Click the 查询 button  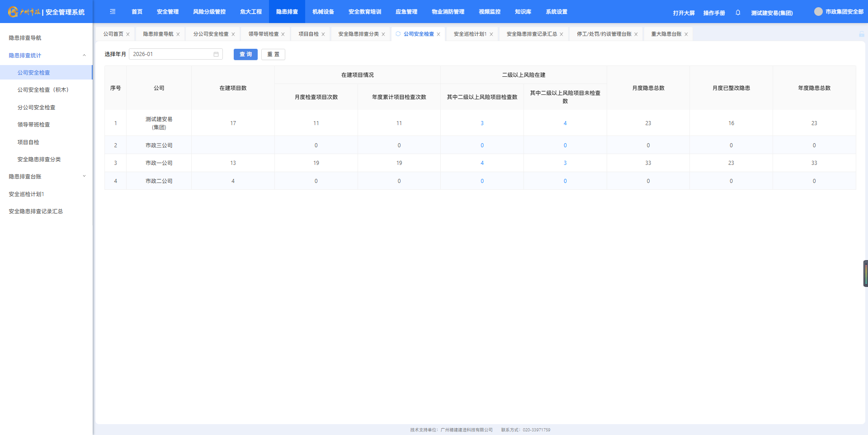tap(245, 54)
